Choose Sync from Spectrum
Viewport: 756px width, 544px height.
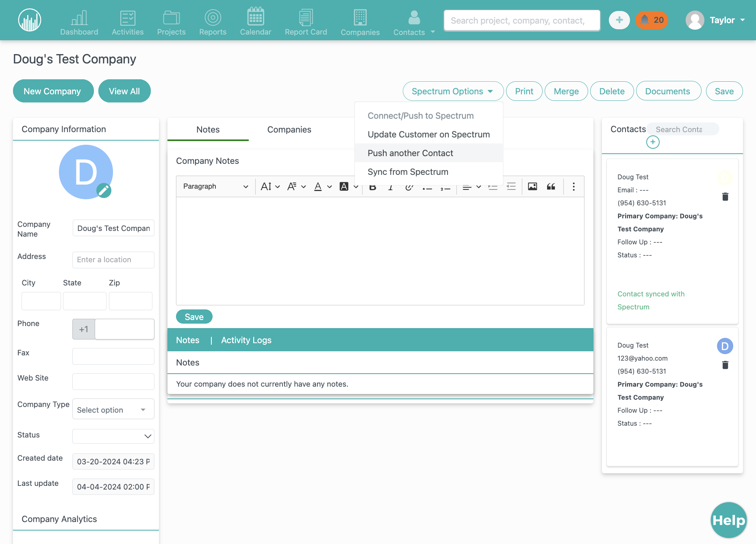pos(428,172)
